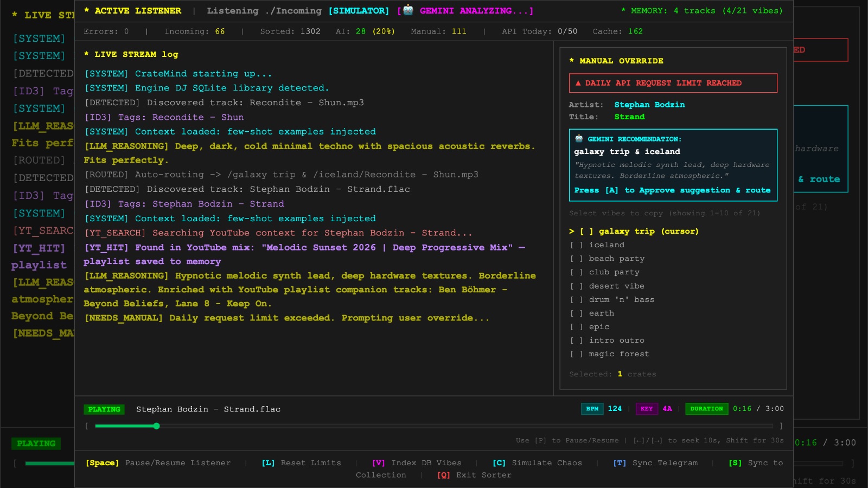Click the [Space] Pause/Resume Listener shortcut
868x488 pixels.
pyautogui.click(x=158, y=463)
